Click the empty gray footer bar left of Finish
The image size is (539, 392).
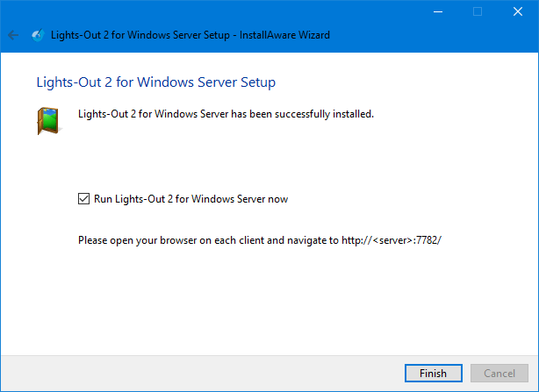pyautogui.click(x=203, y=374)
